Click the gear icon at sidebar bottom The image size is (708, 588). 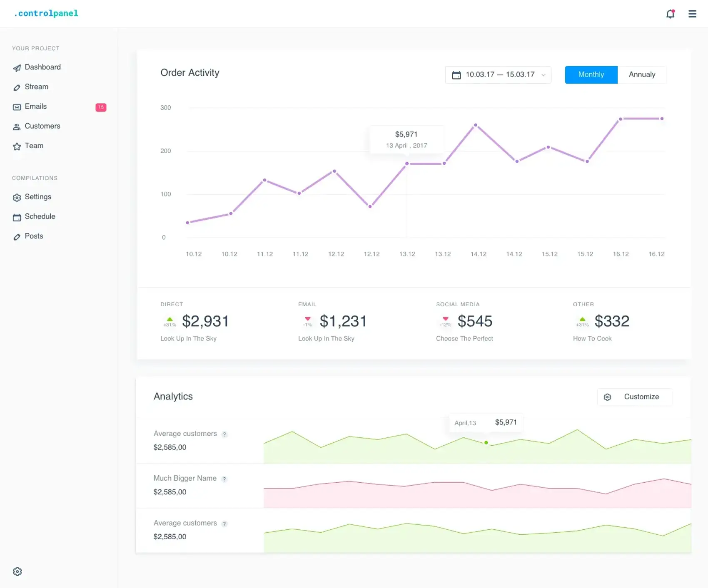pos(17,571)
